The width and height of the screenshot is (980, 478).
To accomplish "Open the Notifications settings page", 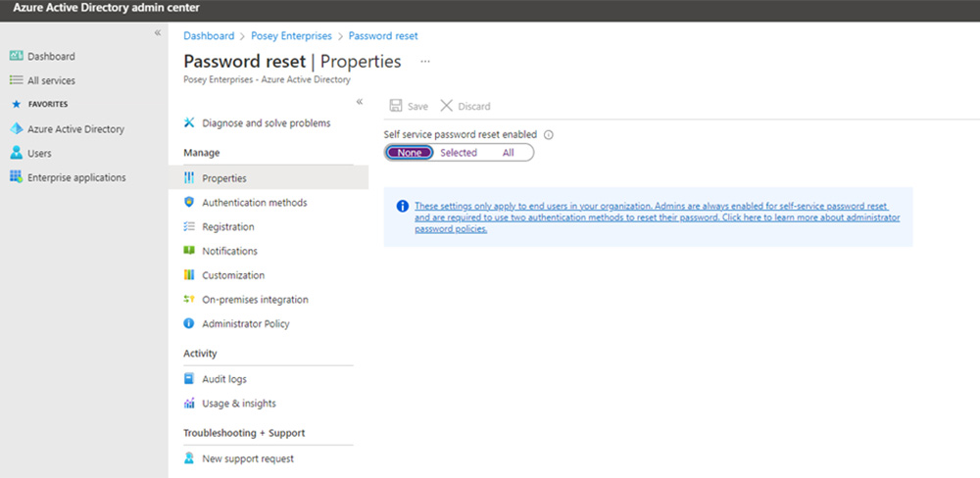I will [x=229, y=251].
